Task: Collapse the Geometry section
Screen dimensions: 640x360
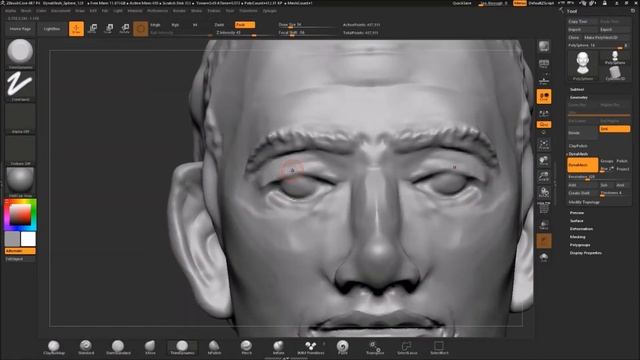Action: (x=579, y=98)
